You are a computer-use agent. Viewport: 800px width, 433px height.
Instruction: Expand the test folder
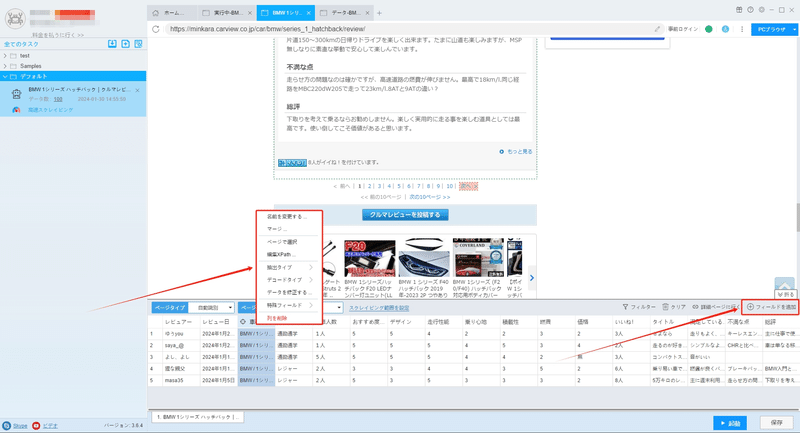click(5, 56)
